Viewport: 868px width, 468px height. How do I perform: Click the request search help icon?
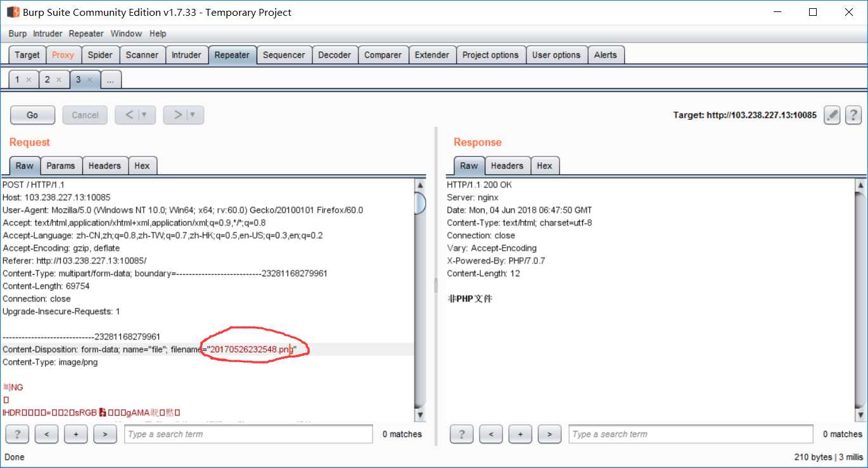17,434
